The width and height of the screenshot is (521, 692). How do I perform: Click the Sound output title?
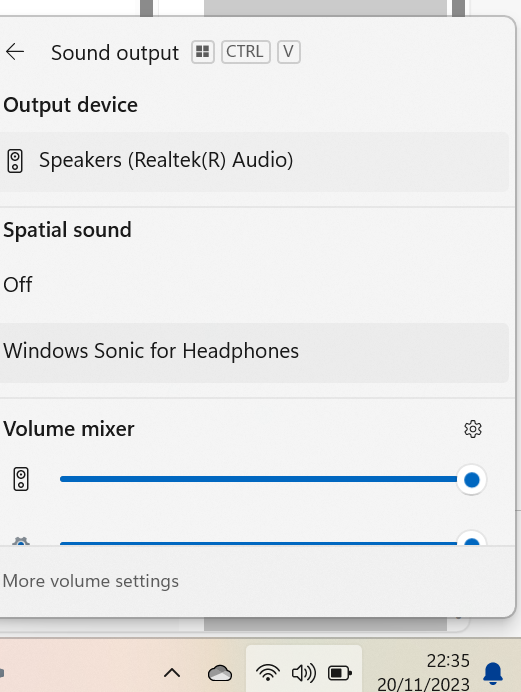pos(115,53)
